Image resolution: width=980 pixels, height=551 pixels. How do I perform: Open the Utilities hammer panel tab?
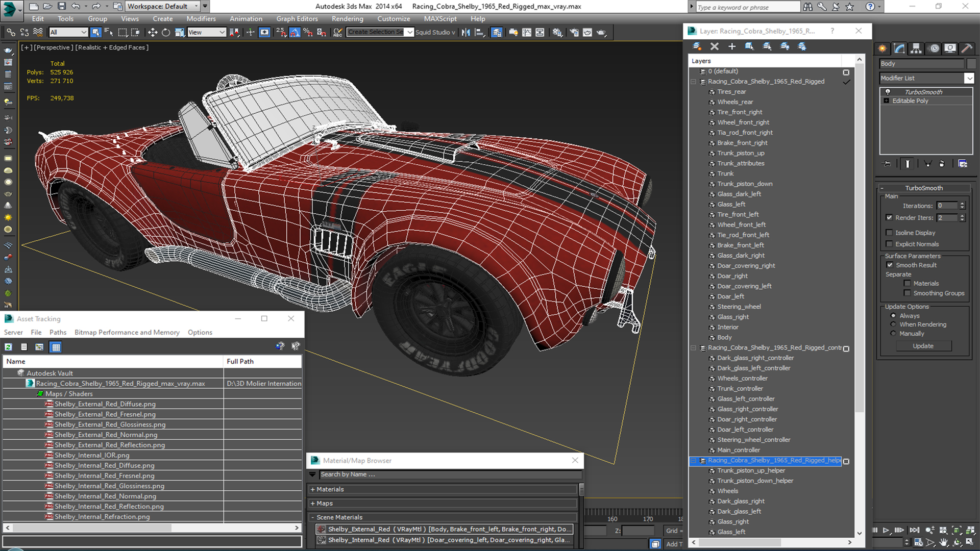pos(966,48)
